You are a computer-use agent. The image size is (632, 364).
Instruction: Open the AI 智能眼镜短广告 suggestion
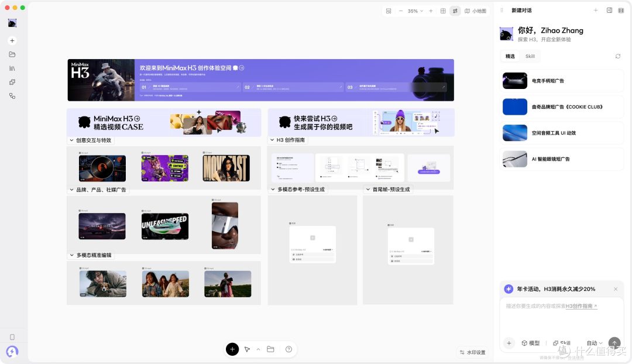point(562,159)
